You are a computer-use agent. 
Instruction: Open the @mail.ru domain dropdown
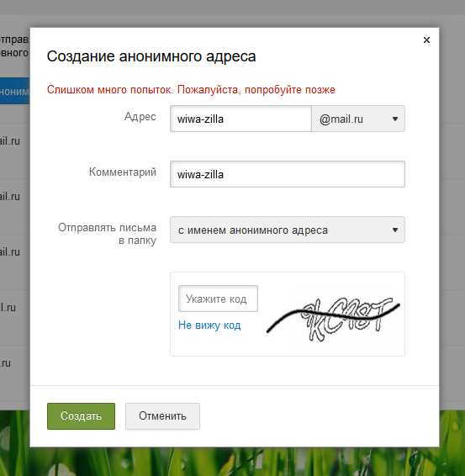click(x=358, y=119)
